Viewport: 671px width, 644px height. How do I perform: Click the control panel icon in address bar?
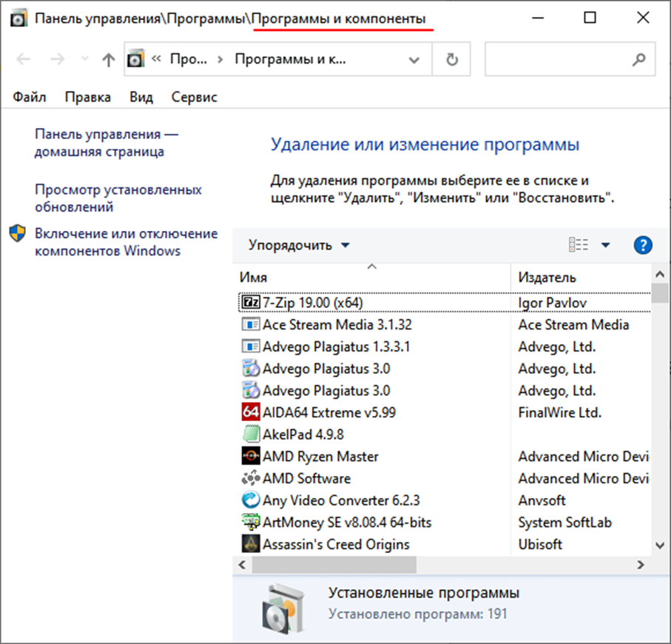pyautogui.click(x=136, y=58)
